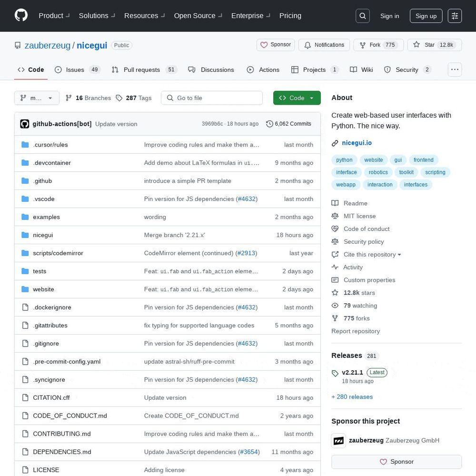Select the webapp topic tag
476x476 pixels.
click(346, 185)
